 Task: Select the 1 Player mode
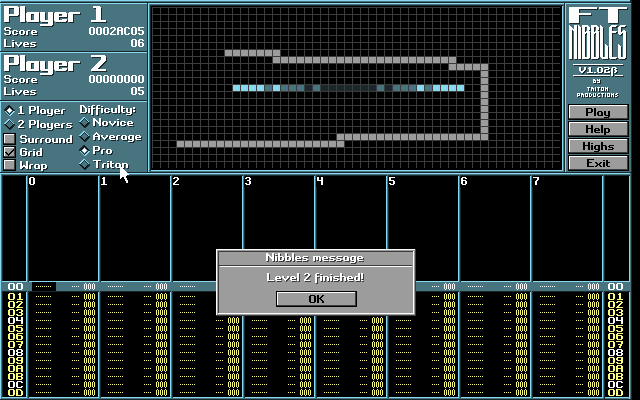click(10, 110)
